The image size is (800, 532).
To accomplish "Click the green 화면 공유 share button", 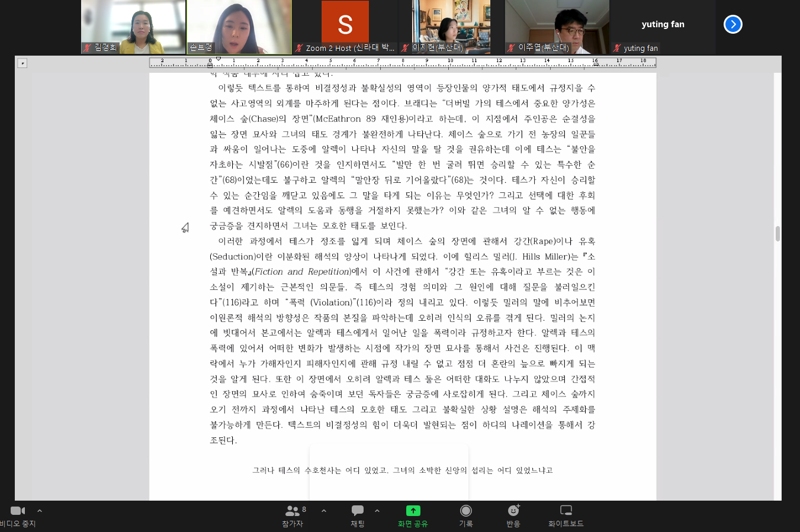I will tap(413, 515).
